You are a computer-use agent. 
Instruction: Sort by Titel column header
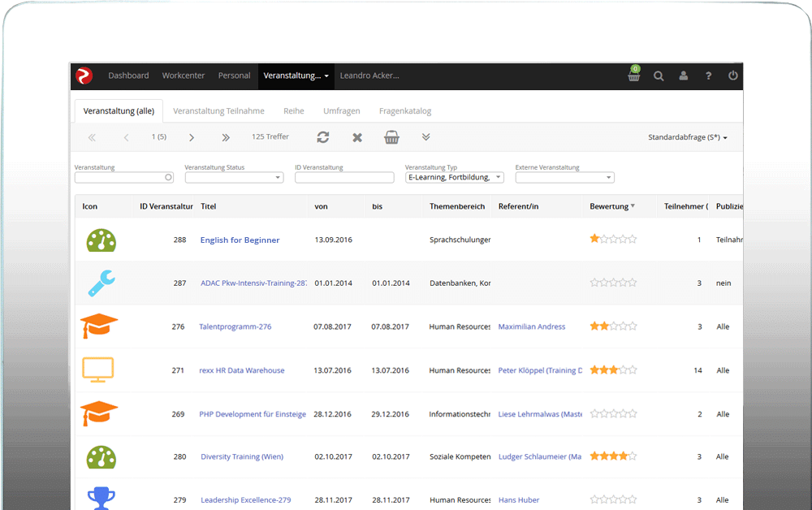208,206
